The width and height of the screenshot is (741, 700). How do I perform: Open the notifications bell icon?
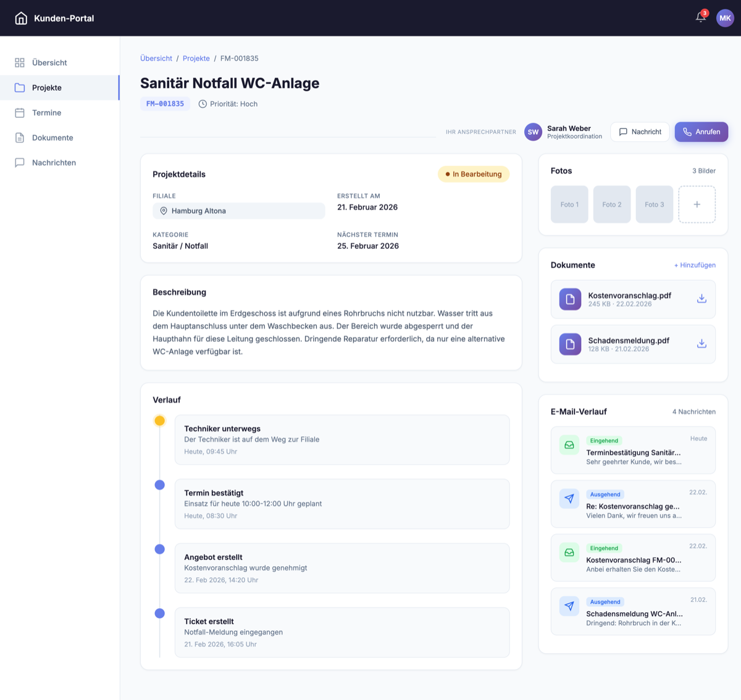[700, 17]
